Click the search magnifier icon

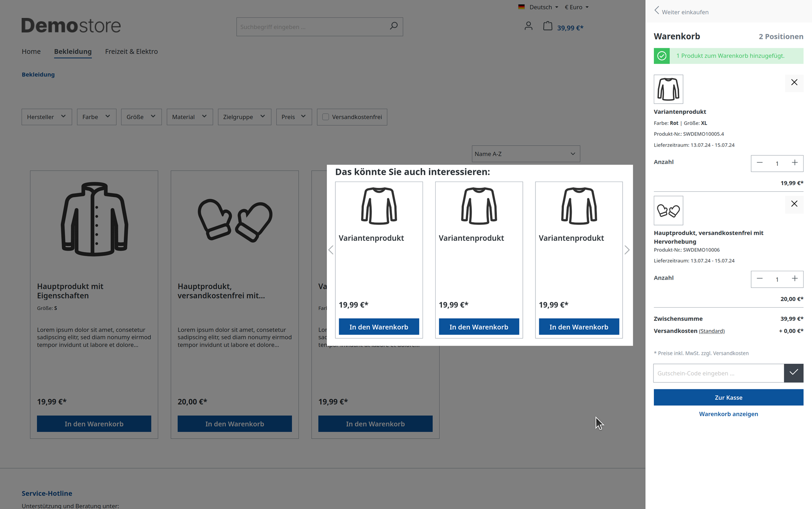coord(393,26)
